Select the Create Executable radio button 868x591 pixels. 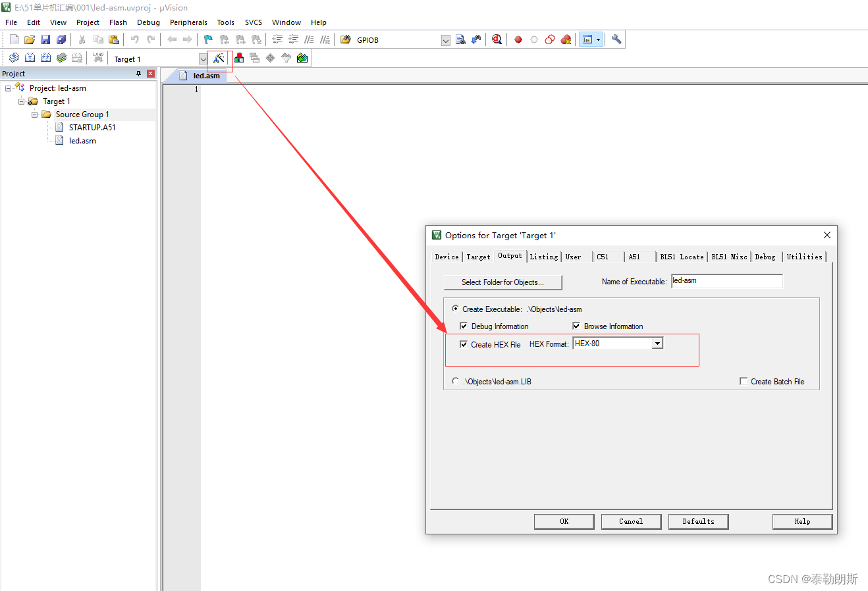pyautogui.click(x=455, y=309)
